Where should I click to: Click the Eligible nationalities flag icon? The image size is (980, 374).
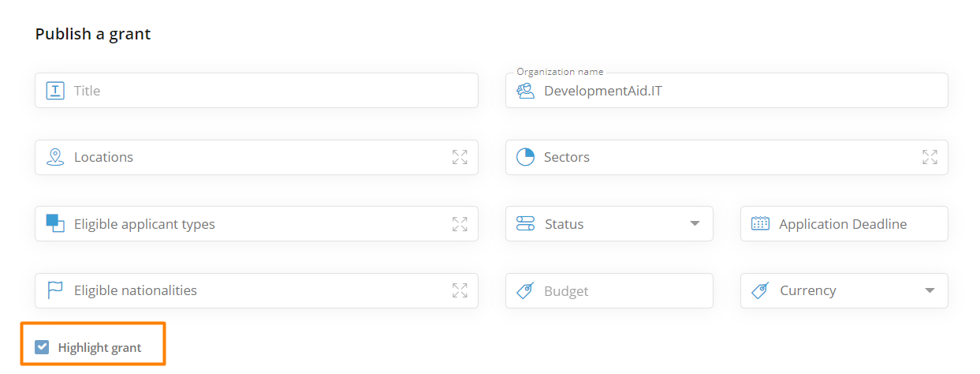click(55, 290)
